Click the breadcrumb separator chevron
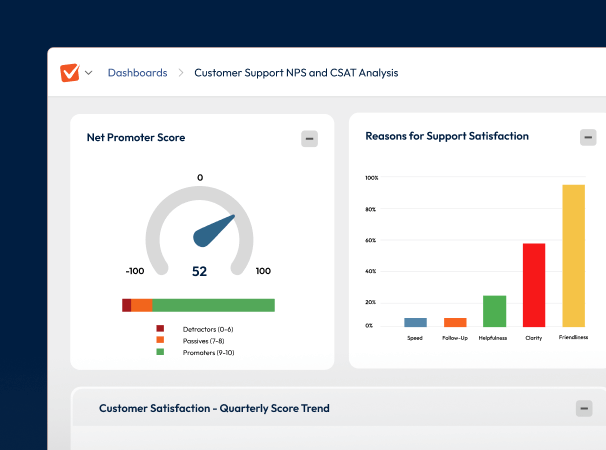 (181, 73)
